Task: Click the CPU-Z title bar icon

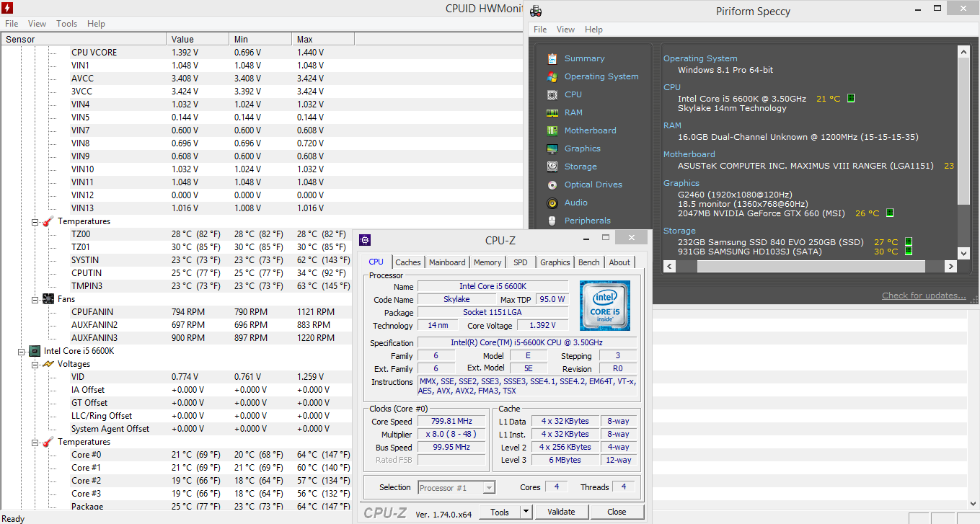Action: pyautogui.click(x=366, y=240)
